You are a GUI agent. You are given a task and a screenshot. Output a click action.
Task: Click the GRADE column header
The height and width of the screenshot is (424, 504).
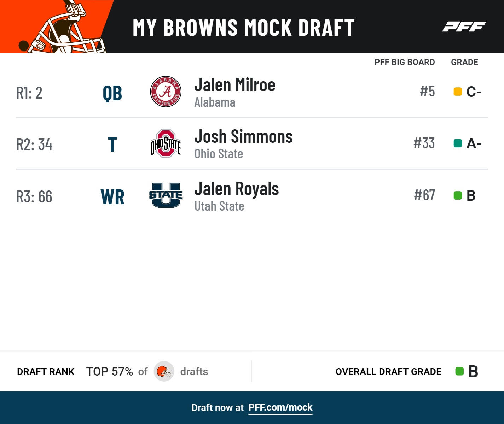pos(464,62)
